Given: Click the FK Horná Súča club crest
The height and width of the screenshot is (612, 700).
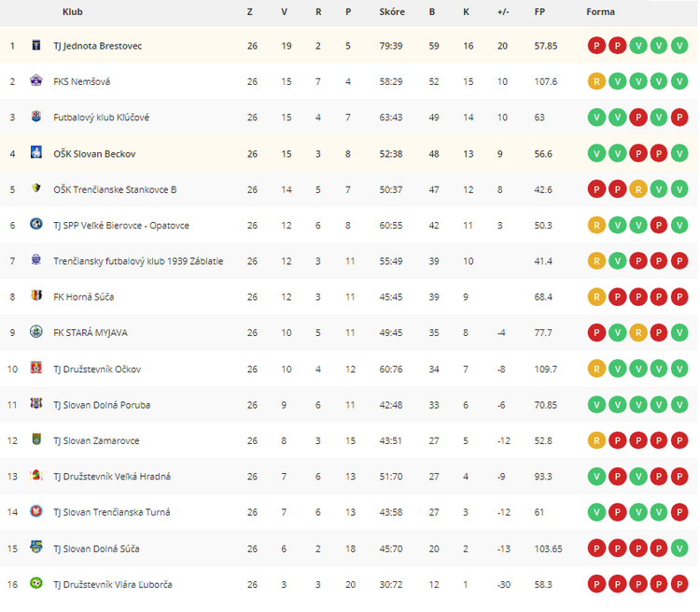Looking at the screenshot, I should [36, 296].
